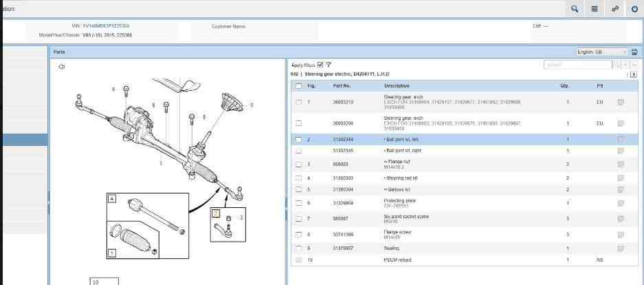The width and height of the screenshot is (644, 285).
Task: Click the search magnifier icon in top bar
Action: tap(574, 9)
